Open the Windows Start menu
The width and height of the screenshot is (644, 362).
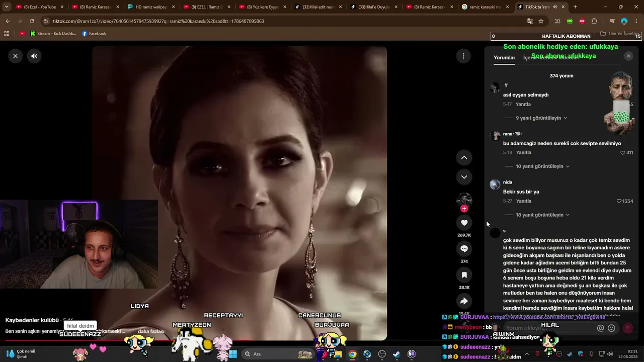(x=232, y=354)
